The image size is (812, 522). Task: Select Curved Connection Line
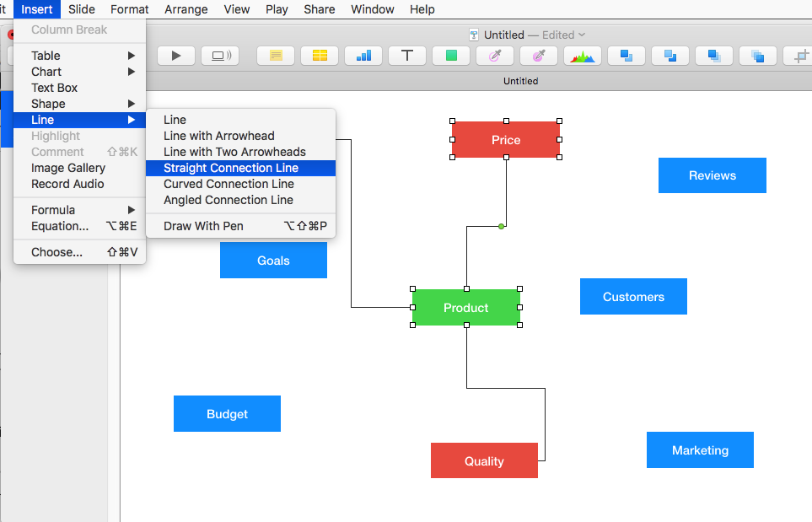[241, 184]
